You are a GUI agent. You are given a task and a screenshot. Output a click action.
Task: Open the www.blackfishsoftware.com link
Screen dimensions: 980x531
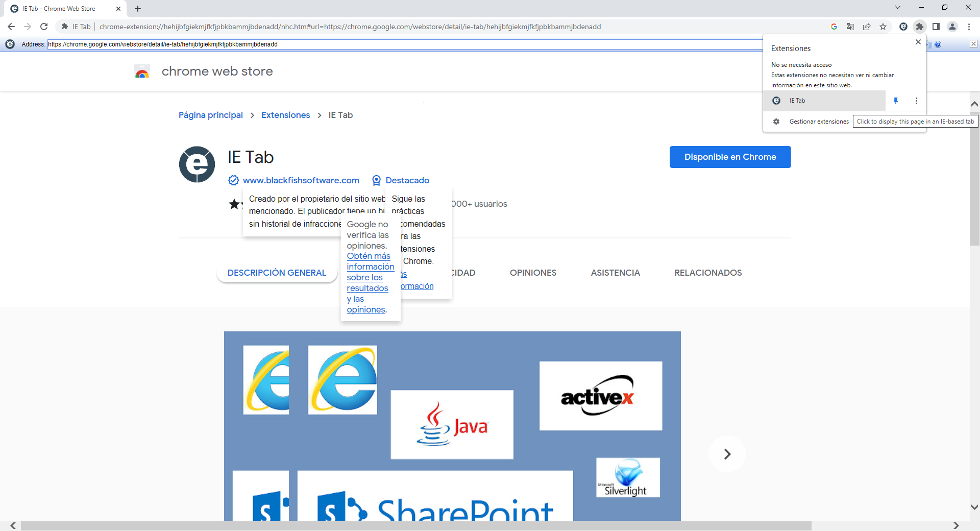(x=301, y=180)
